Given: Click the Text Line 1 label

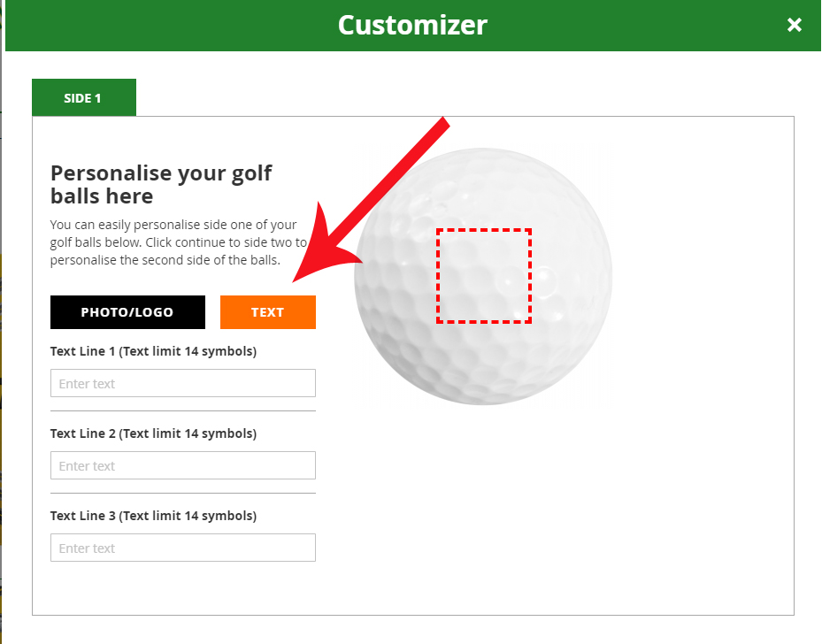Looking at the screenshot, I should pos(153,351).
